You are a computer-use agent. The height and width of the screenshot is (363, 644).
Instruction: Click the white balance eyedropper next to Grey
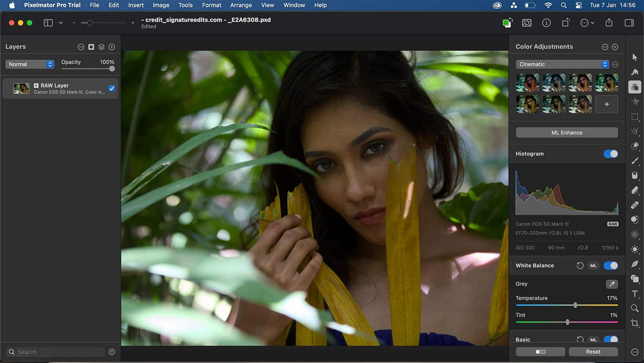tap(612, 284)
